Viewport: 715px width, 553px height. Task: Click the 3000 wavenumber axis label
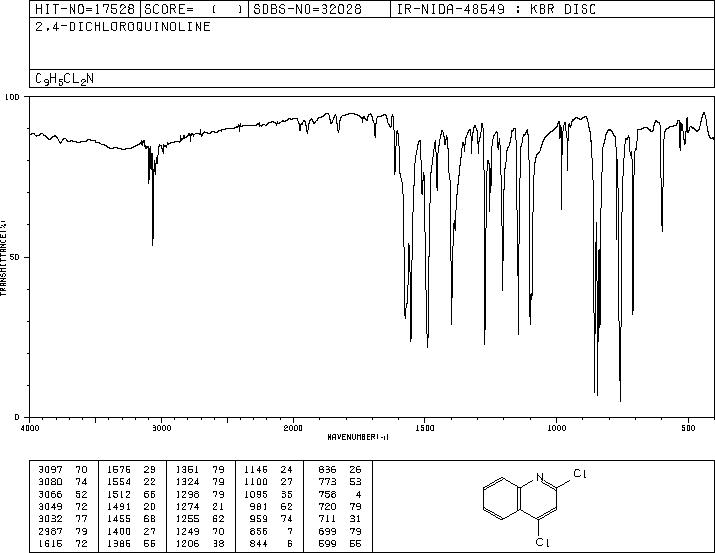[x=161, y=428]
